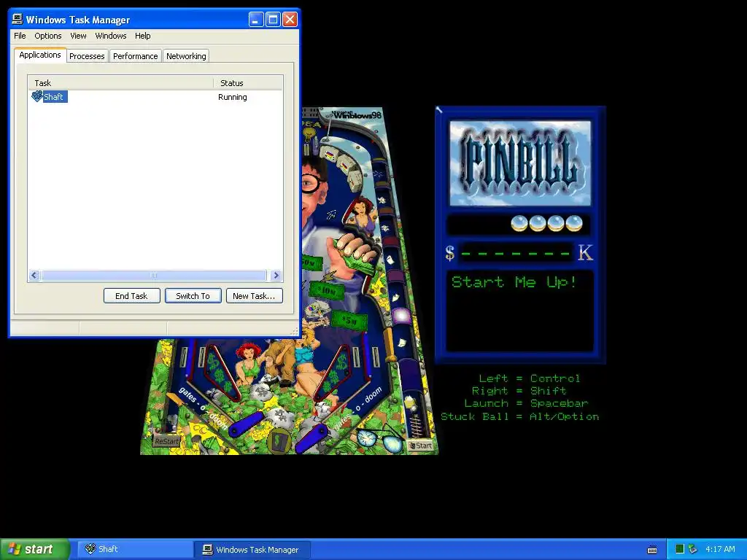Switch to the Networking tab
This screenshot has width=747, height=560.
186,56
